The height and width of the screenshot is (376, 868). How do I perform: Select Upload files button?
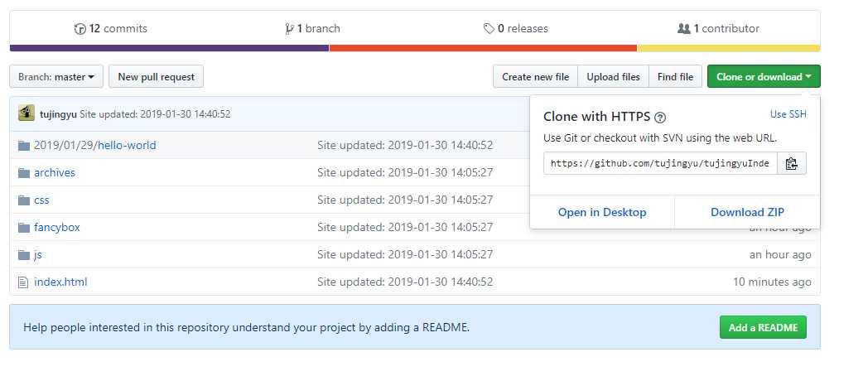tap(614, 76)
